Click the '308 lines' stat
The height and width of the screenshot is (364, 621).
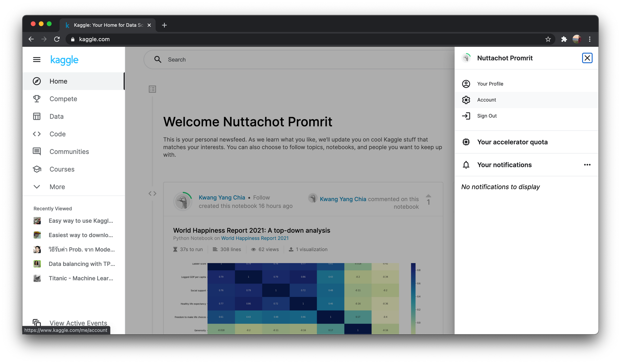227,249
